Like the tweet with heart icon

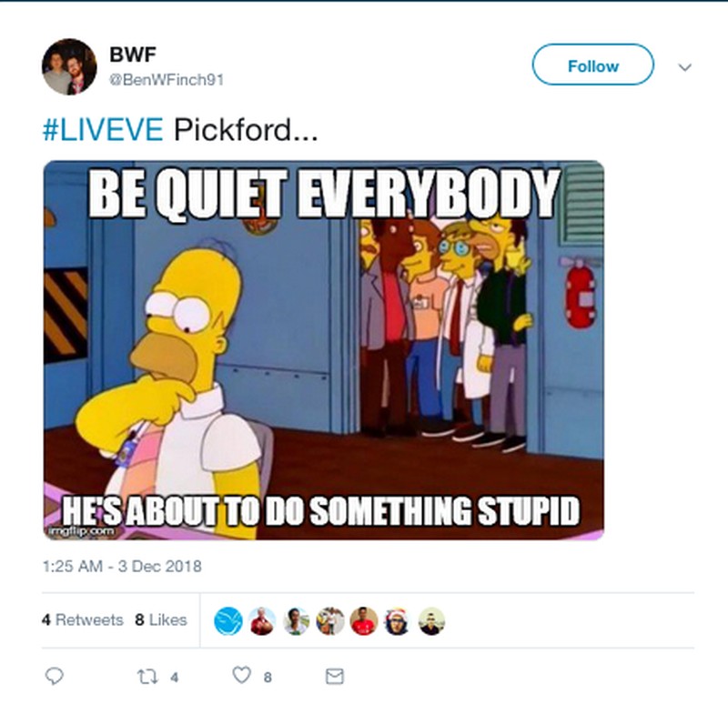pos(241,675)
